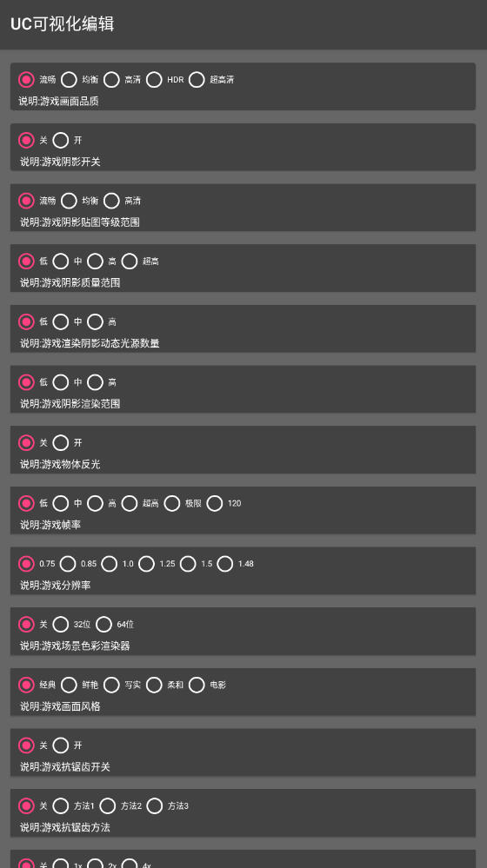
Task: Select 32位 for 游戏场景色彩渲染器
Action: (x=61, y=625)
